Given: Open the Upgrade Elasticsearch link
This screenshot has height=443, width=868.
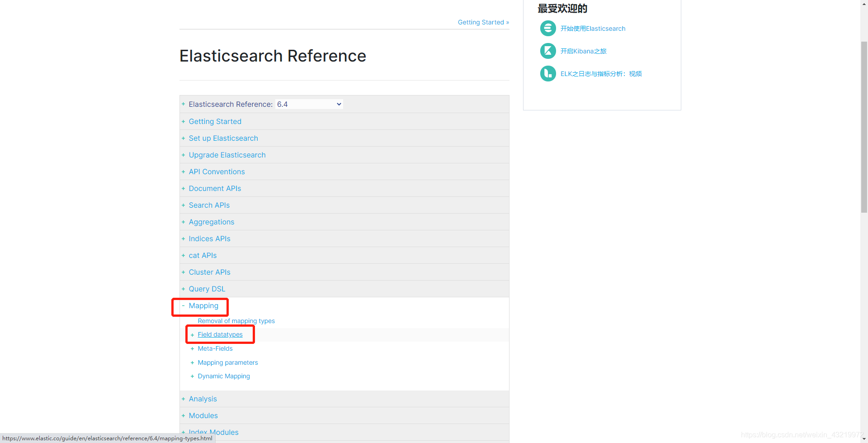Looking at the screenshot, I should pyautogui.click(x=227, y=155).
